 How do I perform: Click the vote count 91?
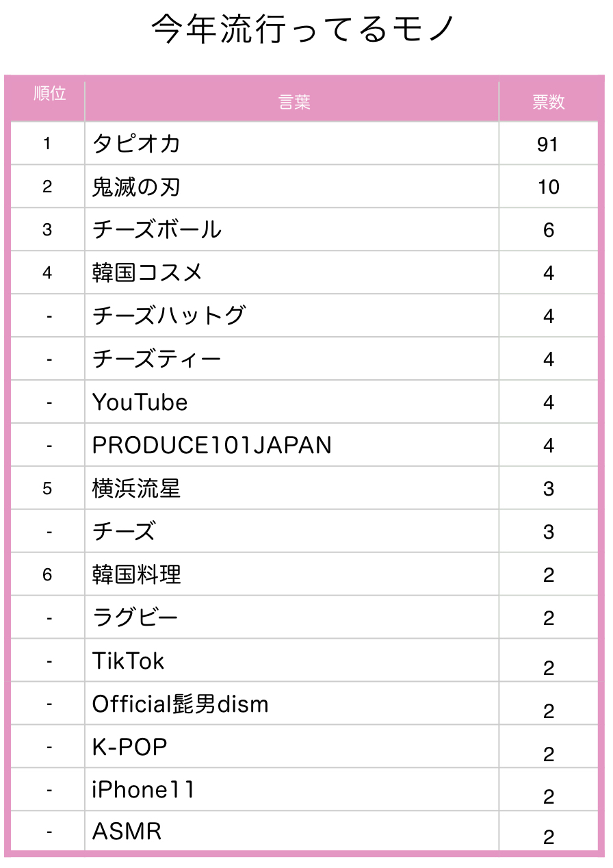548,144
